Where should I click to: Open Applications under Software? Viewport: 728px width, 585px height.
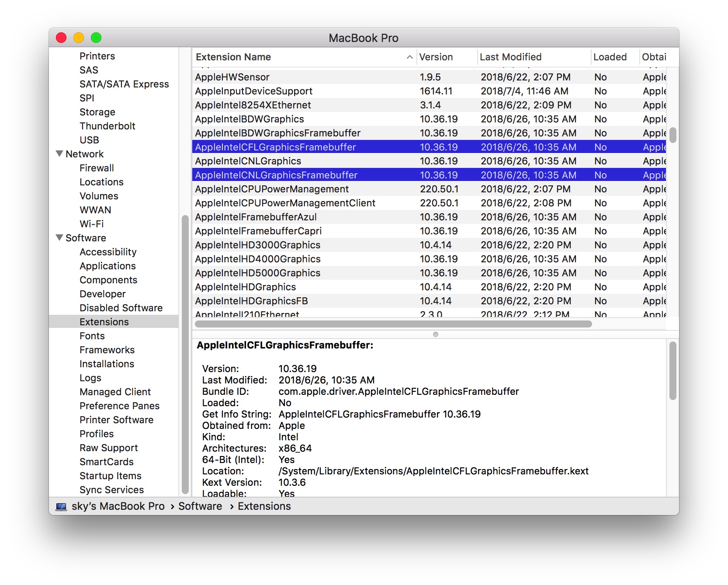[107, 266]
